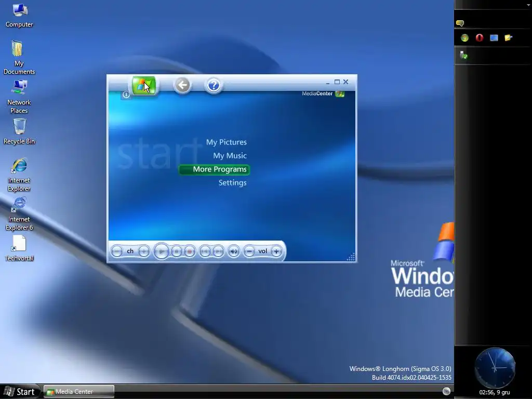Click the small info icon in Media Center
This screenshot has height=399, width=532.
[x=126, y=95]
